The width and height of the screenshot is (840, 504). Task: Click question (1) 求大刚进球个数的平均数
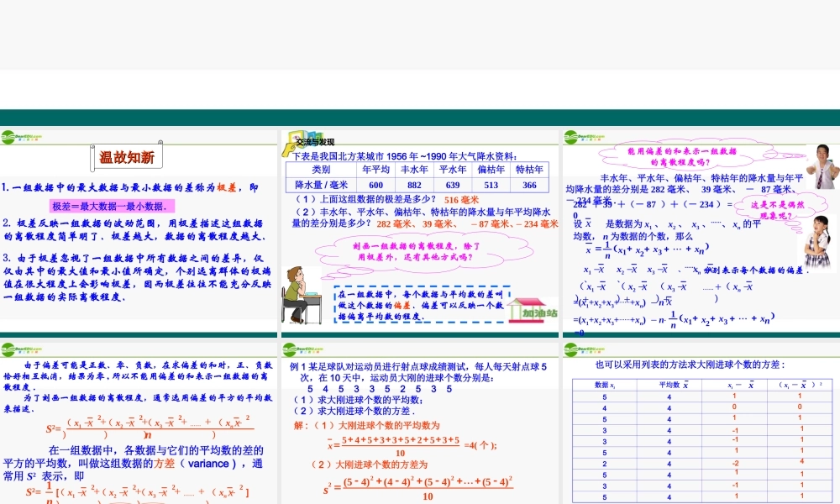(357, 400)
